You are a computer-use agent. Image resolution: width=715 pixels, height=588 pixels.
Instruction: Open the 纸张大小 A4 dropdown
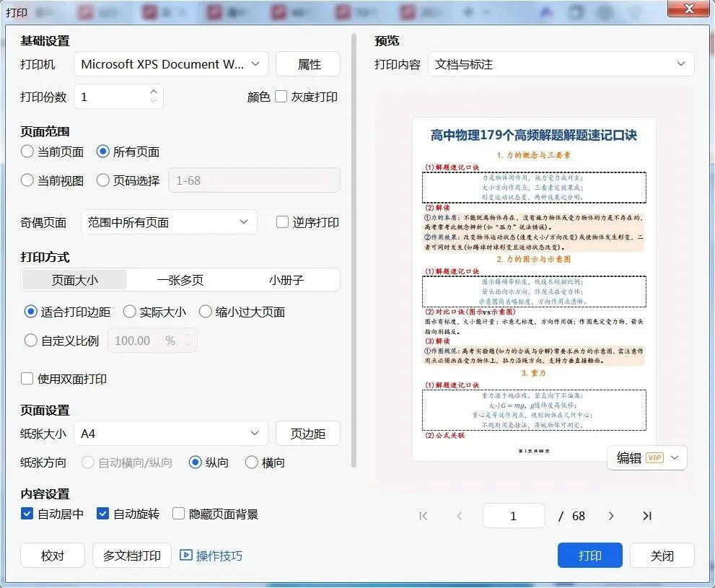pyautogui.click(x=170, y=434)
